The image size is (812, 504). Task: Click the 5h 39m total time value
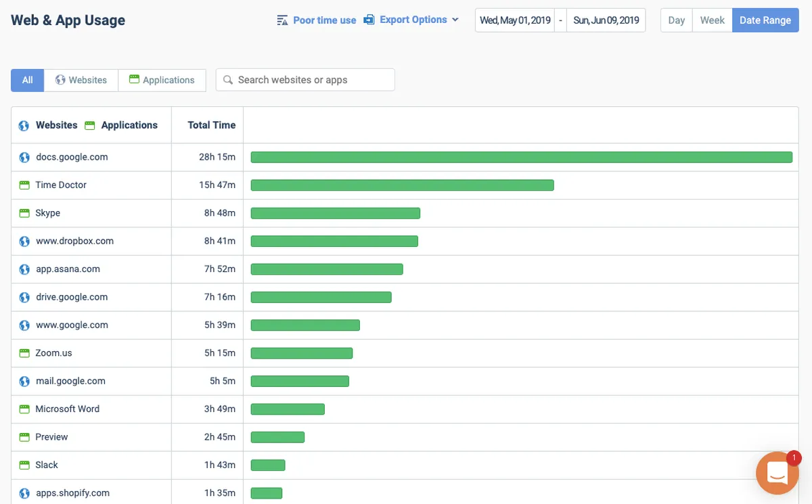[x=220, y=325]
